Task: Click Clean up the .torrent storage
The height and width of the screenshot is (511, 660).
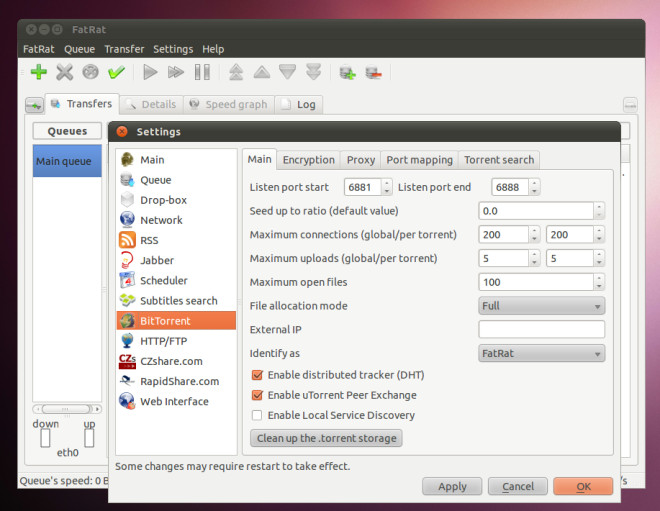Action: 327,438
